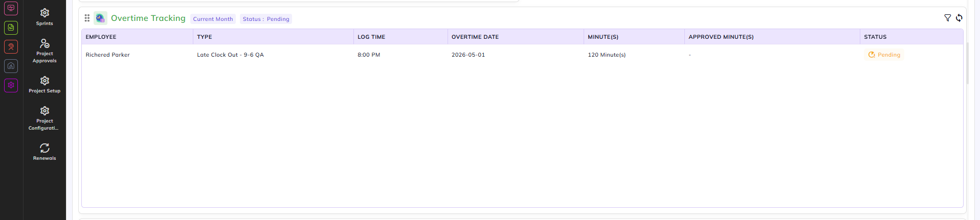This screenshot has height=220, width=980.
Task: Select employee Richered Parker
Action: [x=107, y=55]
